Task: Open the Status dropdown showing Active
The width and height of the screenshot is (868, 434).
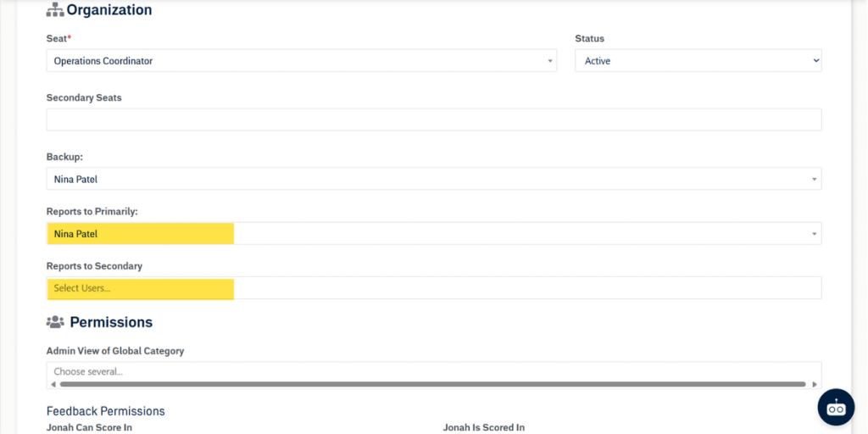Action: point(698,61)
